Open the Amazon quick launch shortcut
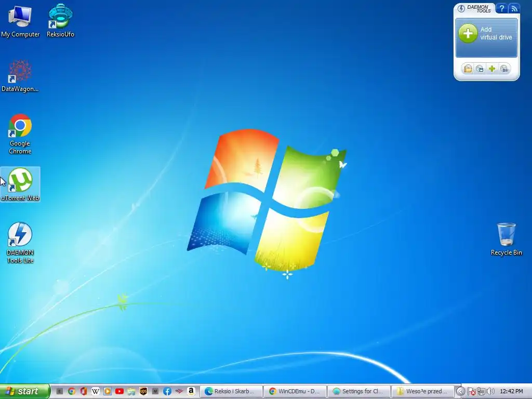Screen dimensions: 532x399 pyautogui.click(x=191, y=391)
